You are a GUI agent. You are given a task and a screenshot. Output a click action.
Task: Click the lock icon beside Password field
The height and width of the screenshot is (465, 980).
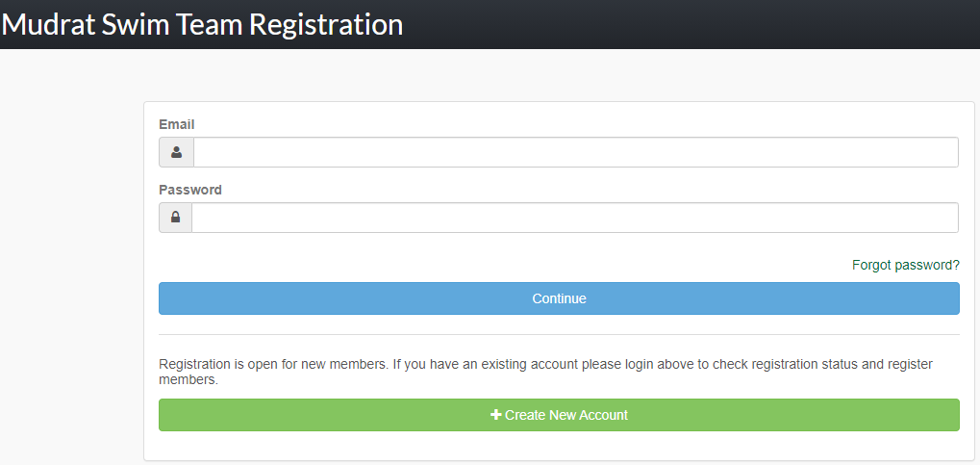tap(175, 218)
